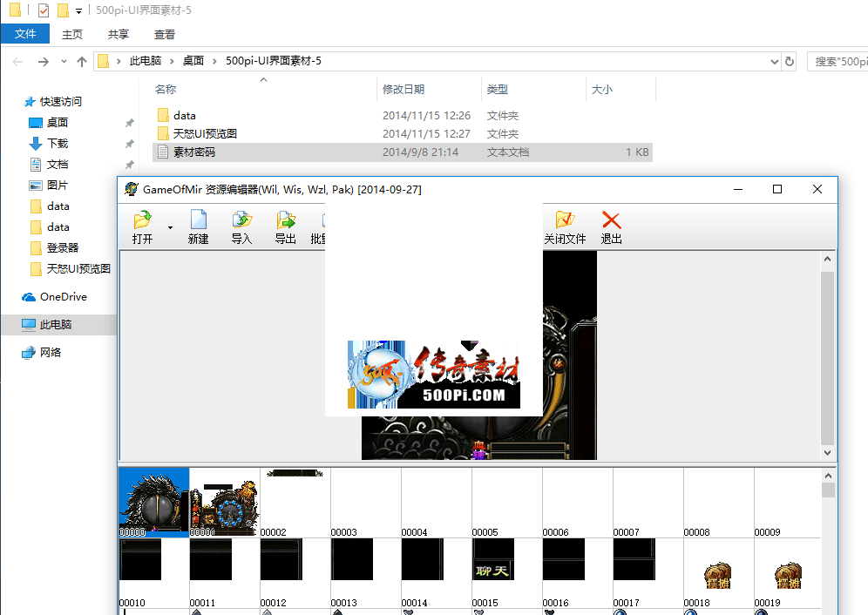Click 500pi-UI界面素材-5 in the address bar

[274, 61]
